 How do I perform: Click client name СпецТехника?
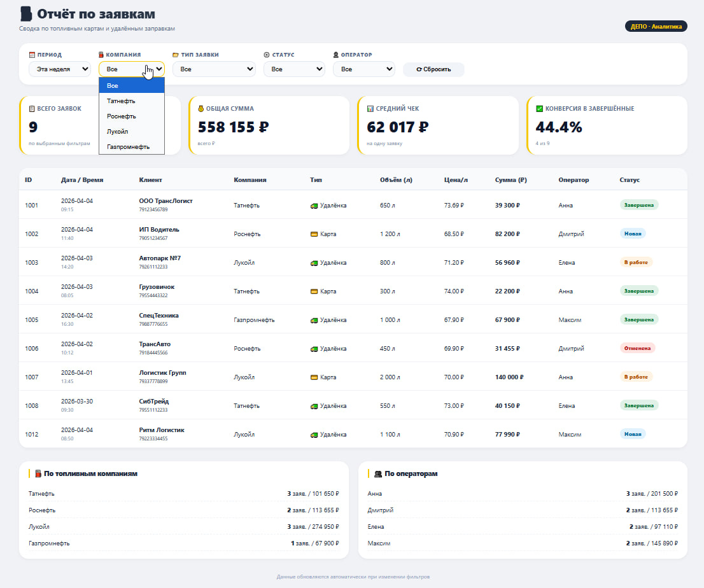tap(159, 316)
